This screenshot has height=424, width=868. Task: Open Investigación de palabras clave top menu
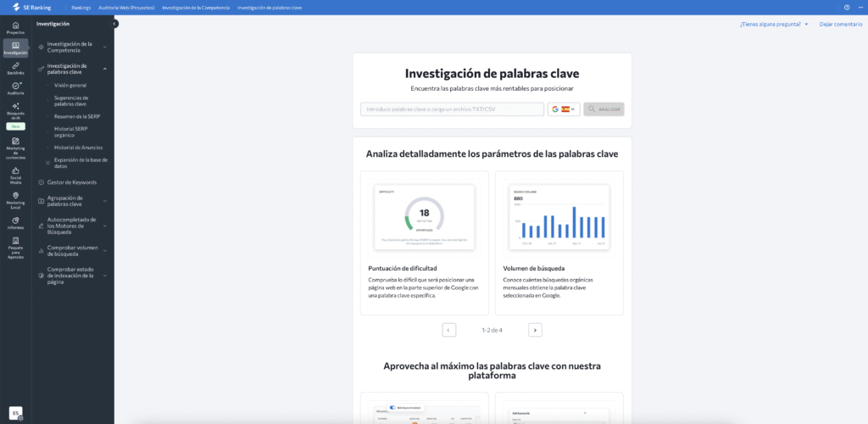coord(270,8)
